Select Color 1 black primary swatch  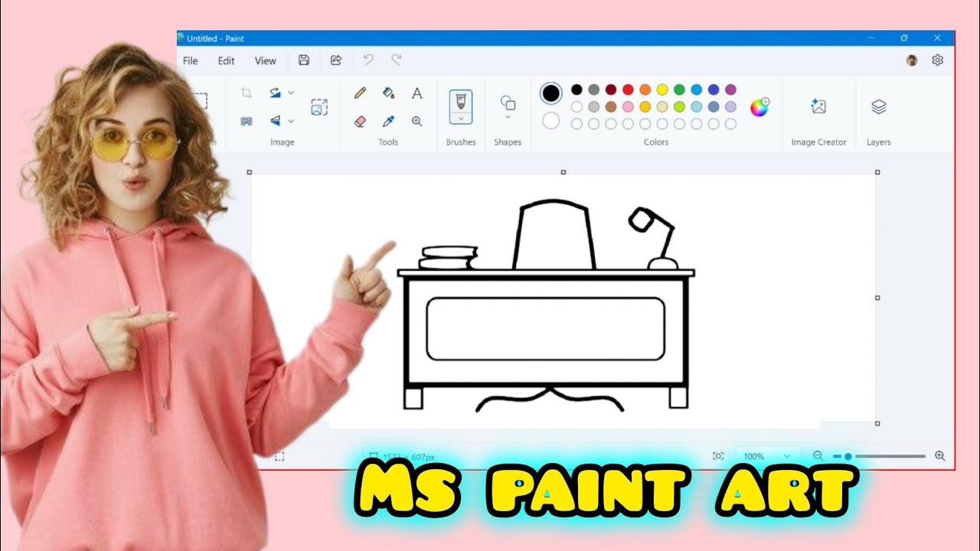point(550,93)
